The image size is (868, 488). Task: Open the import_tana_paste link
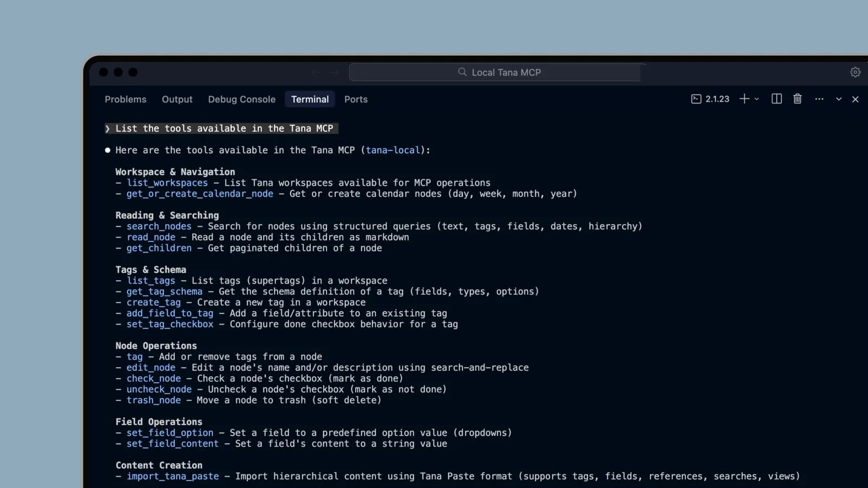pyautogui.click(x=173, y=476)
